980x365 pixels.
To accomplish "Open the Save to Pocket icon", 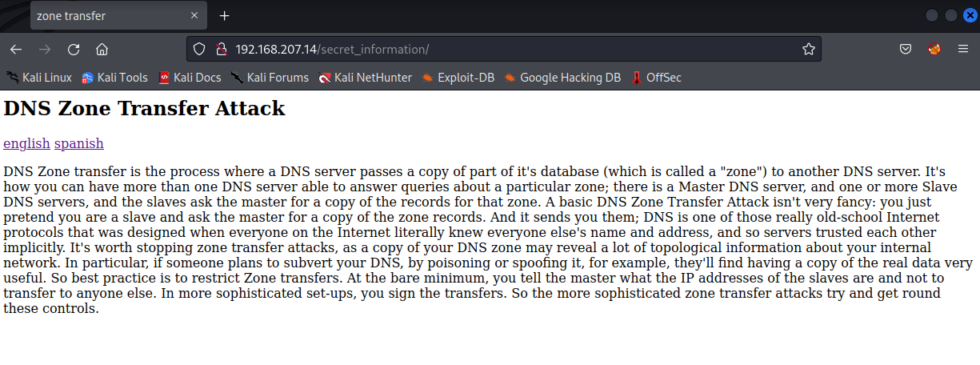I will click(x=906, y=50).
